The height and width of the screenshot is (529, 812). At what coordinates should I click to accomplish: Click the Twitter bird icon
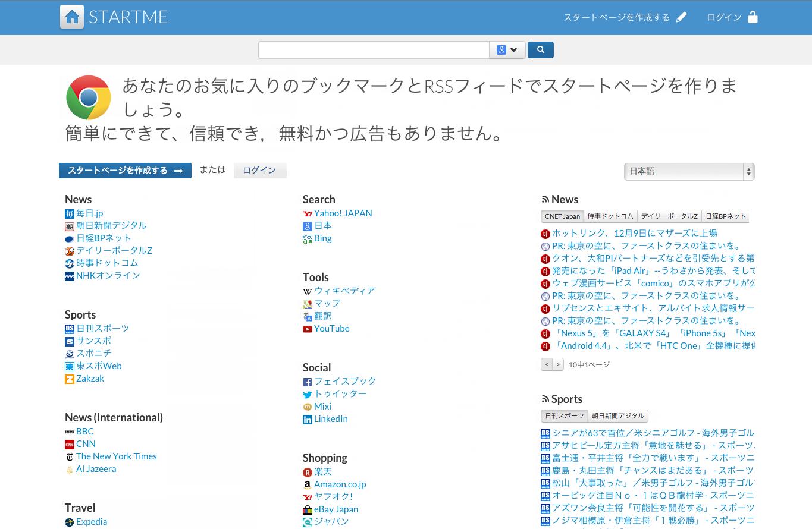click(x=308, y=394)
